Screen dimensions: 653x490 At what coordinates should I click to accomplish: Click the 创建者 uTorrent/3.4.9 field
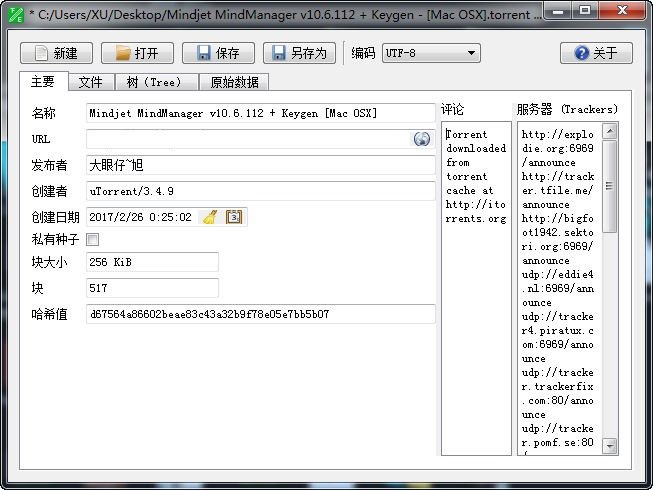(261, 191)
